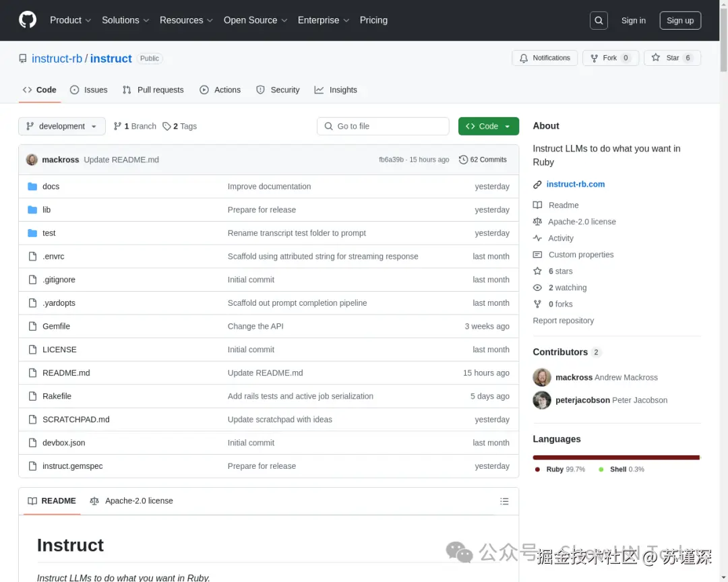Image resolution: width=728 pixels, height=582 pixels.
Task: Click Report repository link
Action: [563, 320]
